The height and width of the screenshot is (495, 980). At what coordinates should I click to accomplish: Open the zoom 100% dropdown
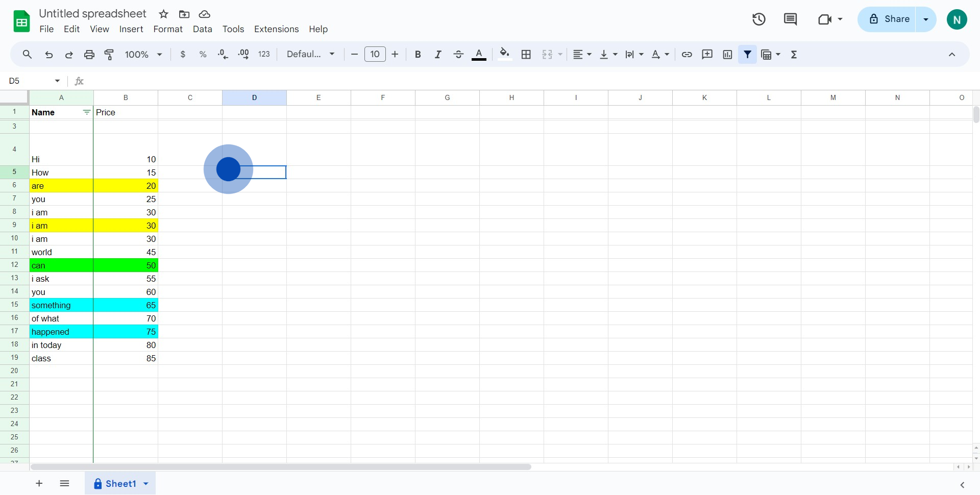pos(143,55)
